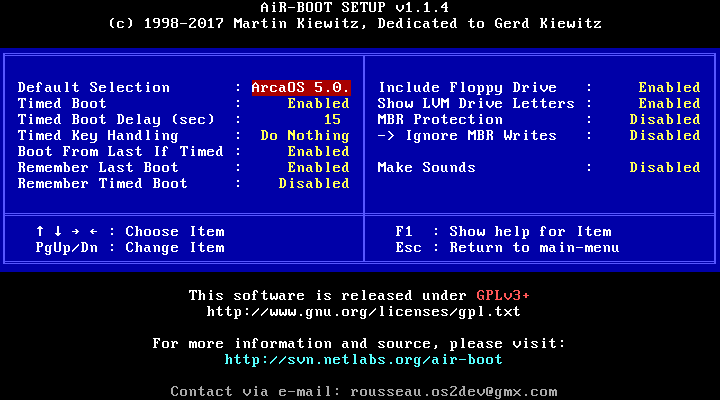Click the right arrow key hint
720x400 pixels.
coord(75,231)
